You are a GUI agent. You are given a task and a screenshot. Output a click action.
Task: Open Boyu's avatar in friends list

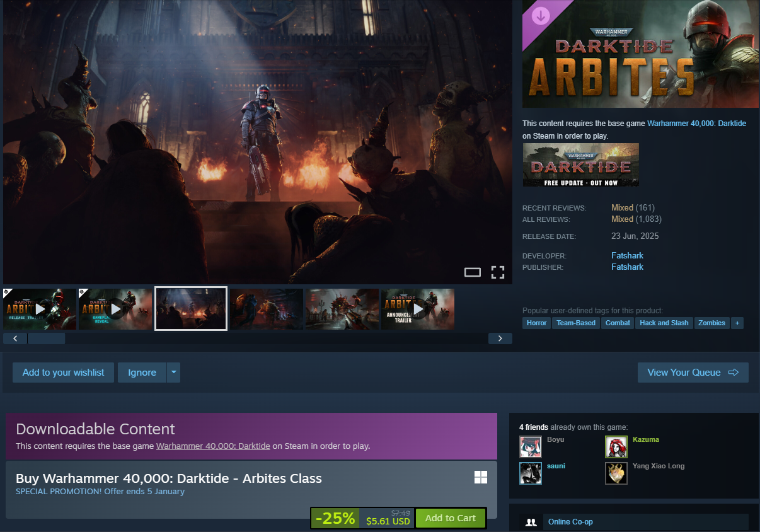click(531, 446)
